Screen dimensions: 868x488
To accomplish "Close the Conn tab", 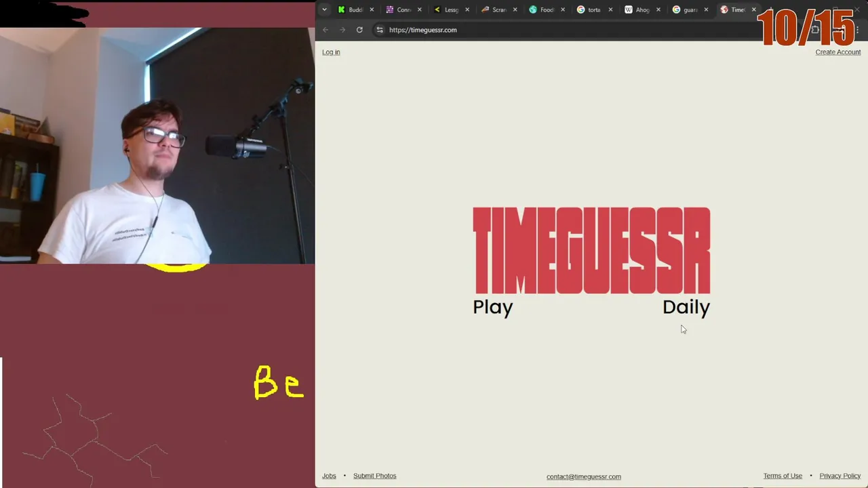I will tap(419, 9).
